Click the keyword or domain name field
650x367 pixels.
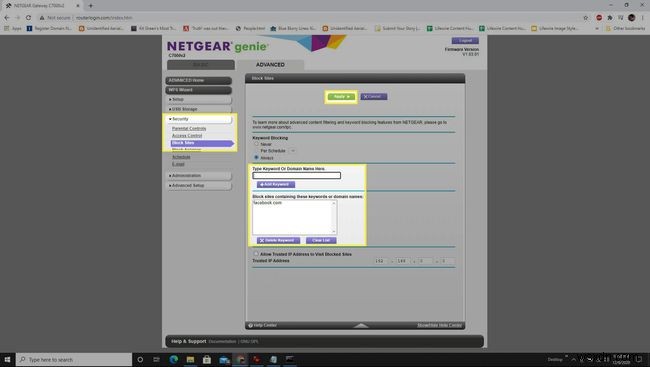click(x=296, y=176)
